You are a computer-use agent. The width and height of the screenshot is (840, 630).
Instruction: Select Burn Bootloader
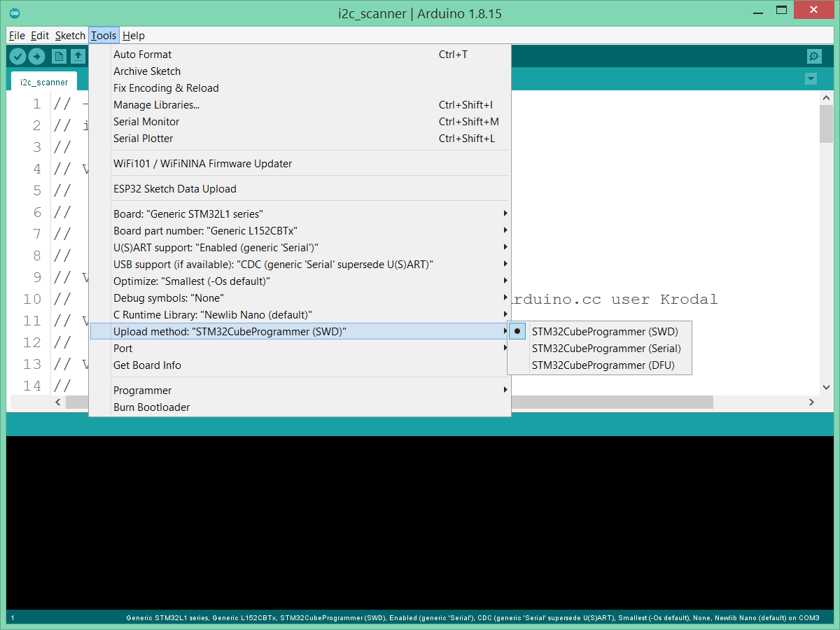300,407
